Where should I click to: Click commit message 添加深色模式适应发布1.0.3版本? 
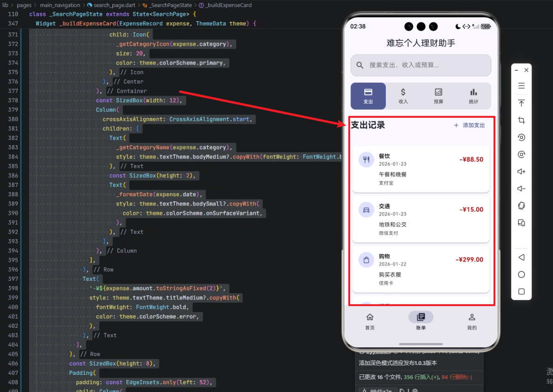398,363
